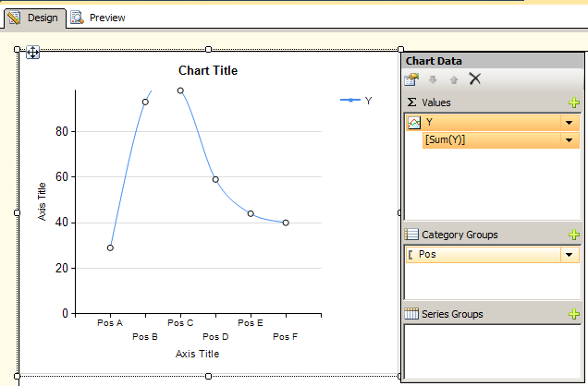Select the [Sum(Y)] field entry
The height and width of the screenshot is (386, 588).
[500, 140]
